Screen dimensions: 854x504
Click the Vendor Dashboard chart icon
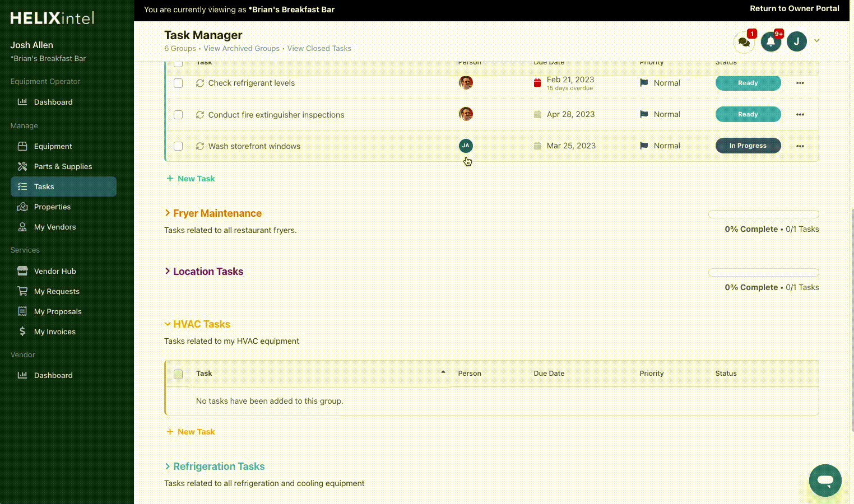(x=22, y=375)
